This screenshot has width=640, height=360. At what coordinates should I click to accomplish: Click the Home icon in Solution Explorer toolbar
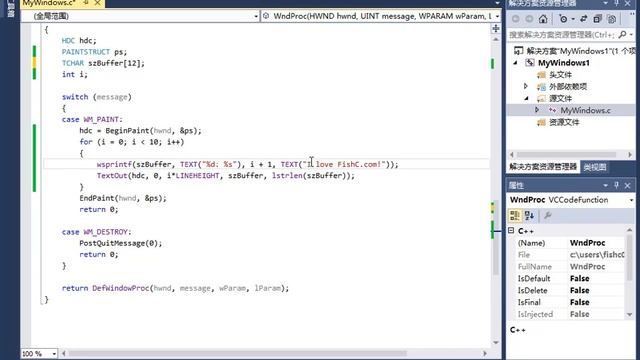click(543, 19)
